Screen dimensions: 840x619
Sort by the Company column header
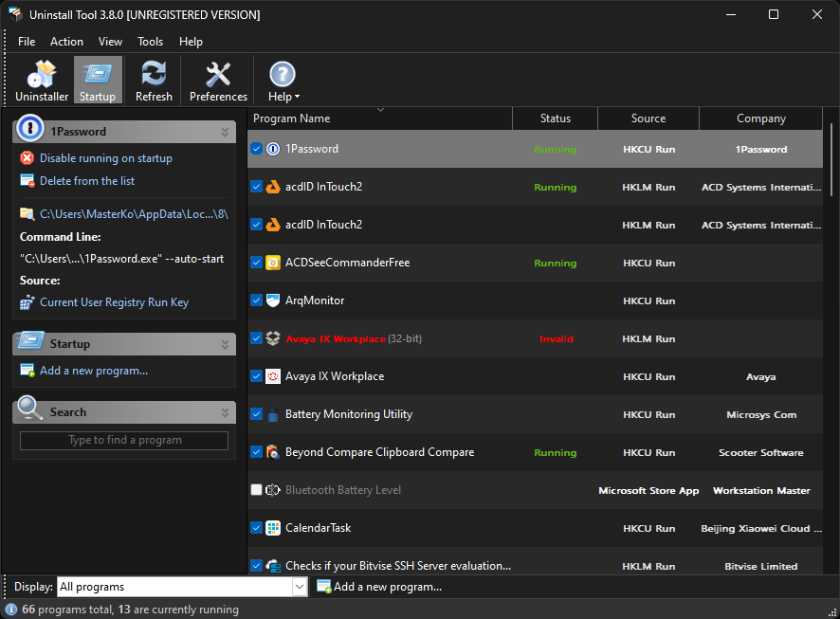click(x=760, y=118)
